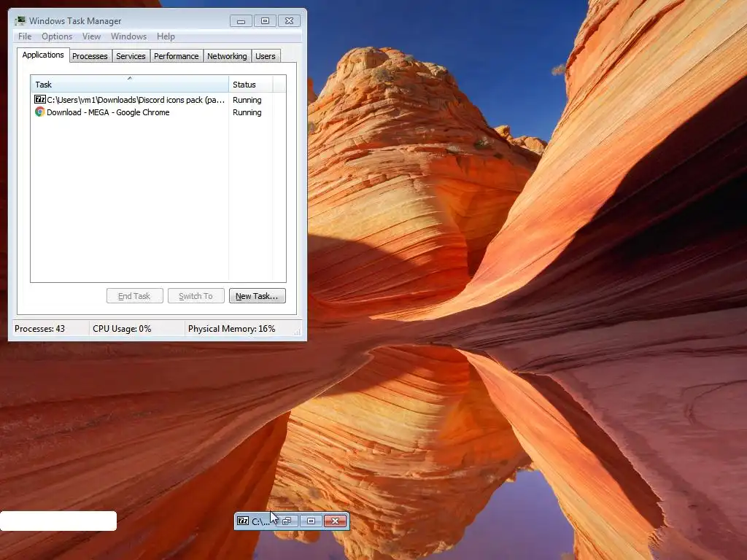The width and height of the screenshot is (747, 560).
Task: Open the File menu
Action: click(25, 36)
